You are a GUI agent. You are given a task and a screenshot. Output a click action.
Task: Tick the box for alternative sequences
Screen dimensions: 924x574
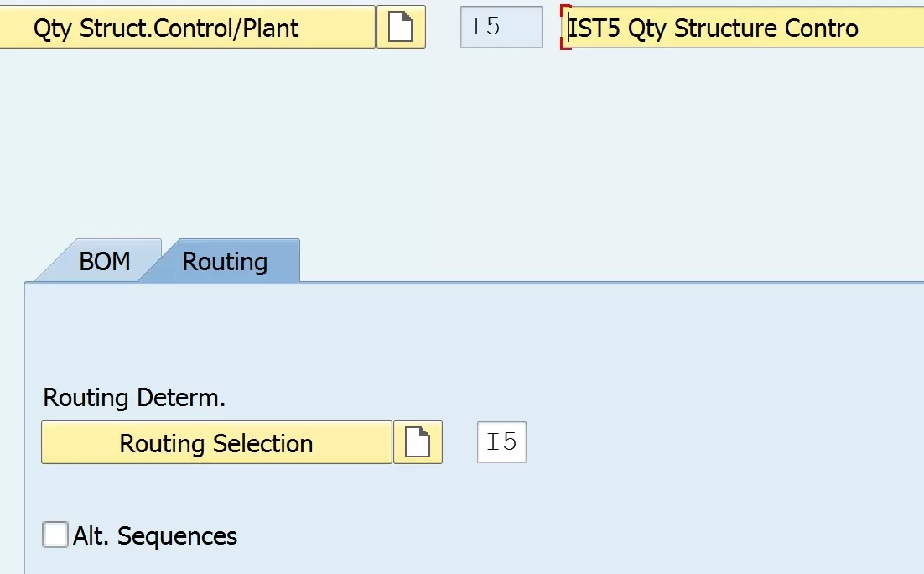55,535
